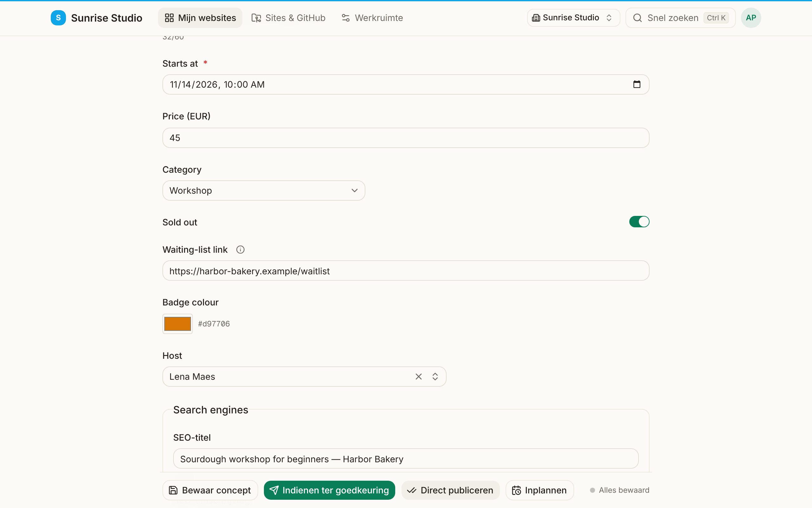Viewport: 812px width, 508px height.
Task: Click the Alles bewaard status text
Action: 624,490
